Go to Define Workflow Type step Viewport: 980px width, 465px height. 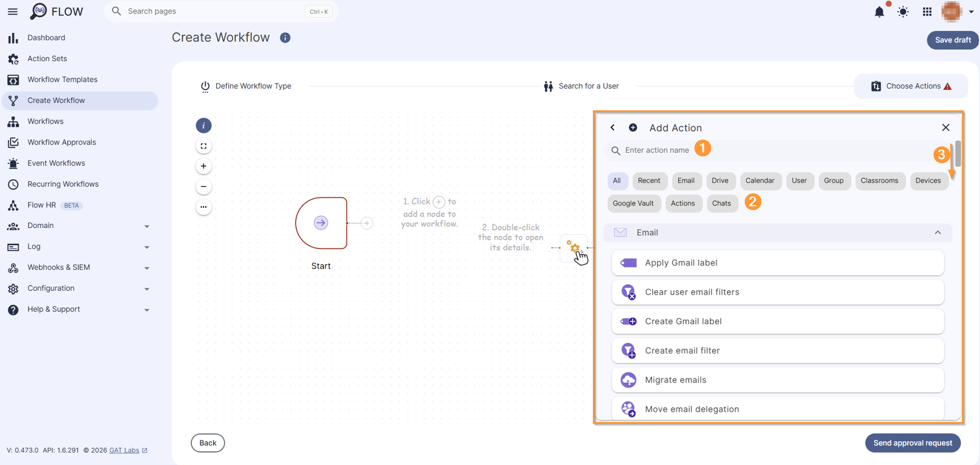[x=246, y=87]
